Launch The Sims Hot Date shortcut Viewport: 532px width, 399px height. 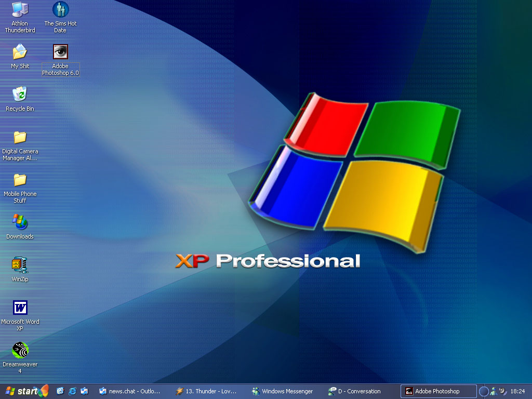pyautogui.click(x=60, y=9)
